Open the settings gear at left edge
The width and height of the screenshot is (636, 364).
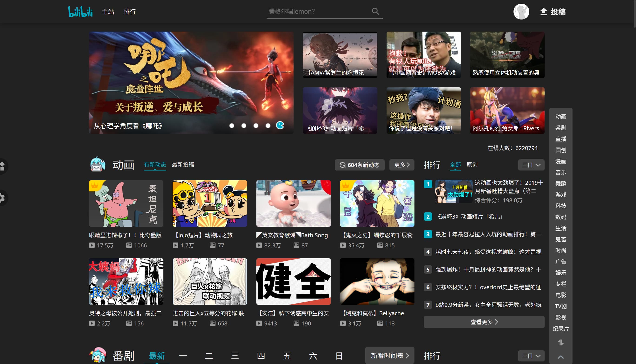[x=2, y=198]
